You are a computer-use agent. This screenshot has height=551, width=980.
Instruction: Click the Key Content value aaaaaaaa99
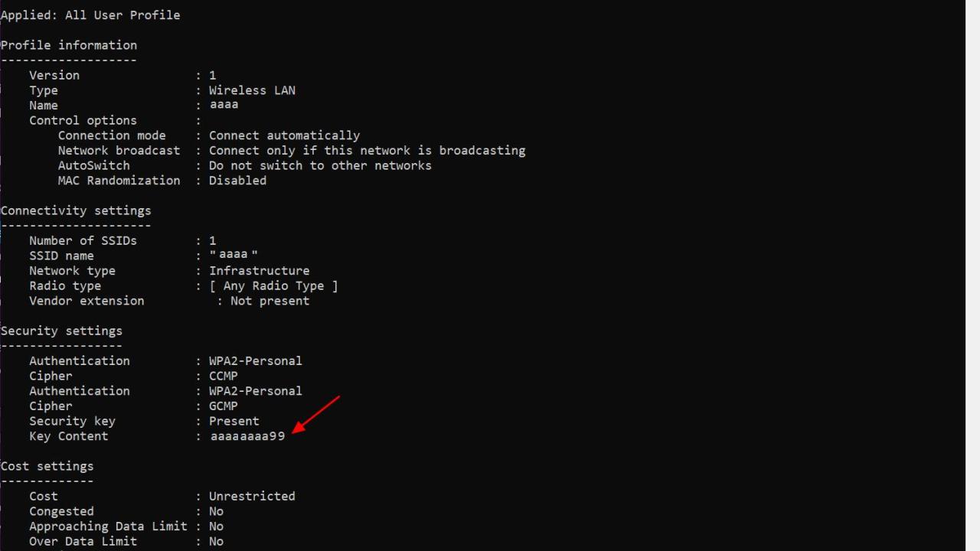tap(247, 436)
